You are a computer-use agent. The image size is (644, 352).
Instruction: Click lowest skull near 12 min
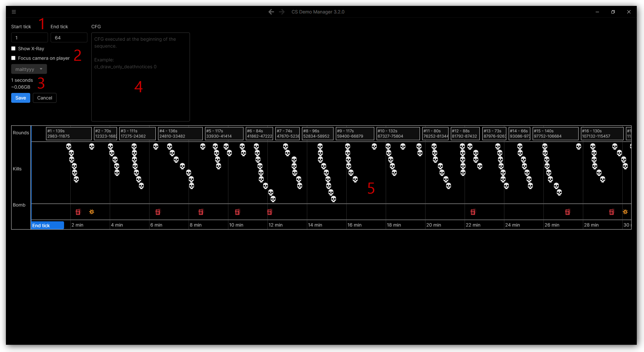[273, 199]
